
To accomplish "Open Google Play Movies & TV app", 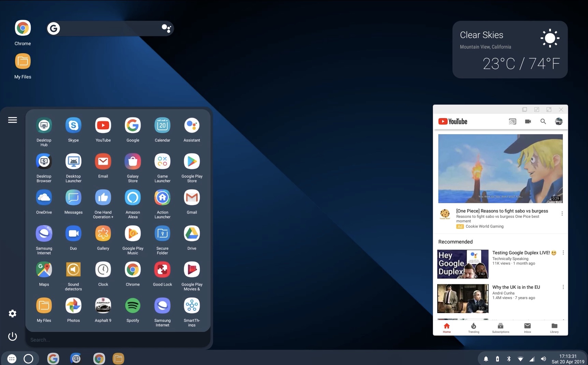I will click(192, 270).
